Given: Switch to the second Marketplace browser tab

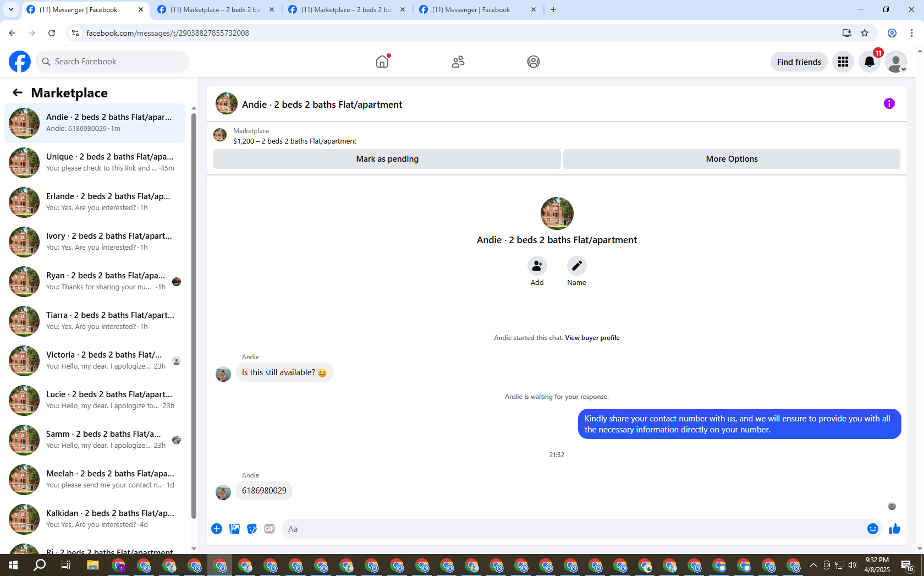Looking at the screenshot, I should (x=216, y=10).
